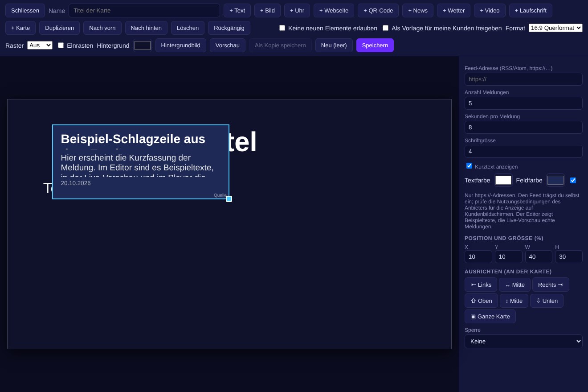Bring element forward with Nach vorn

tap(102, 28)
